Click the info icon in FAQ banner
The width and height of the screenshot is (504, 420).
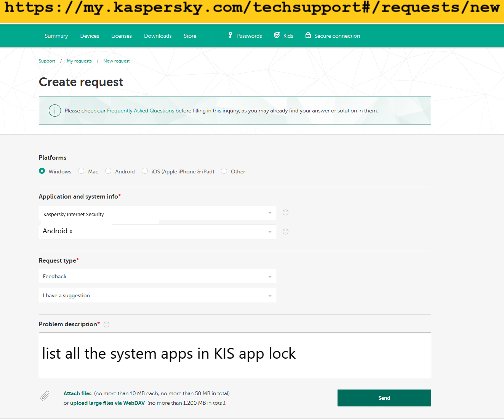[x=55, y=111]
